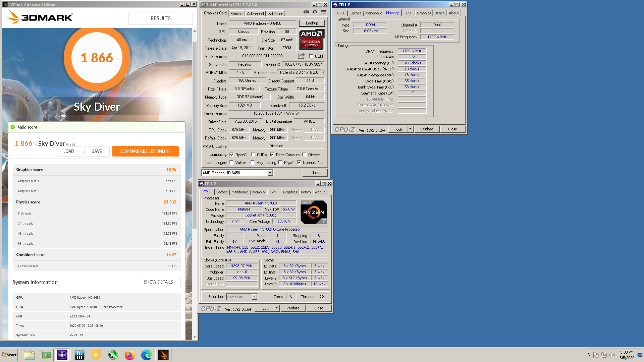Click the network tray icon
Screen dimensions: 644x362
point(604,355)
